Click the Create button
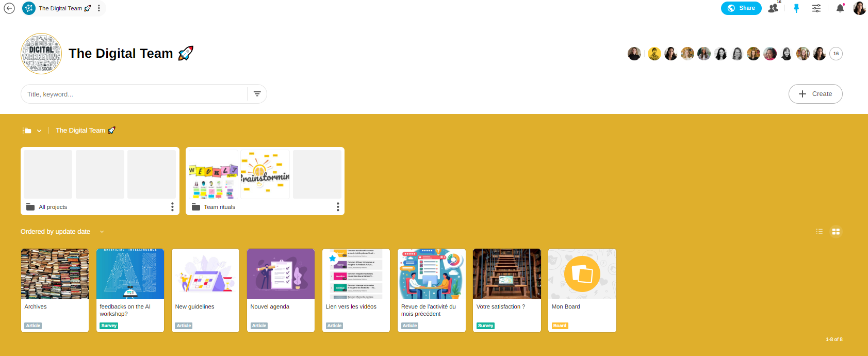The width and height of the screenshot is (868, 356). click(x=815, y=94)
